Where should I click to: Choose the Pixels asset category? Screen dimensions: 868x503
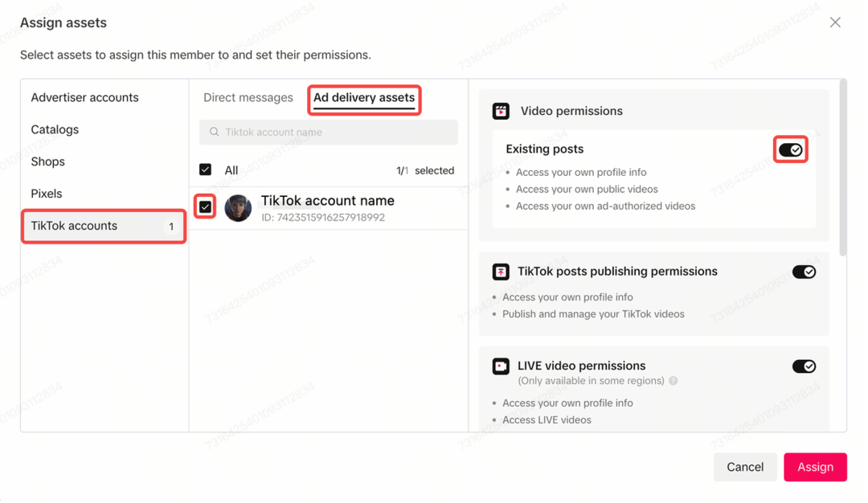point(47,194)
